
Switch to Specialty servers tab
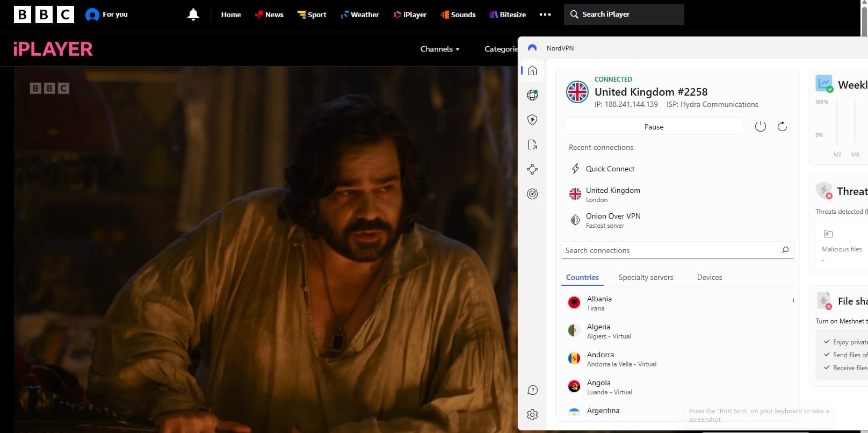[646, 277]
